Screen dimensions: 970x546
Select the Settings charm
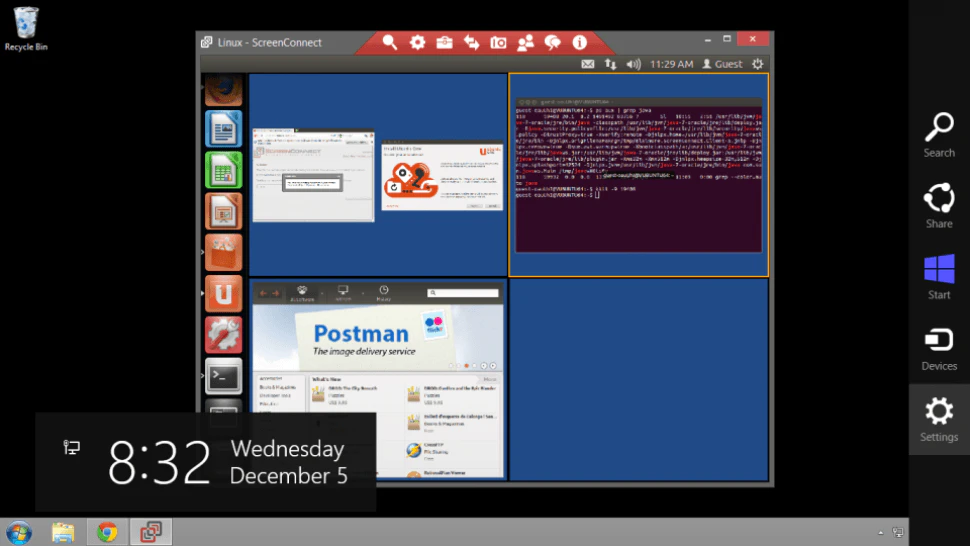pyautogui.click(x=939, y=419)
